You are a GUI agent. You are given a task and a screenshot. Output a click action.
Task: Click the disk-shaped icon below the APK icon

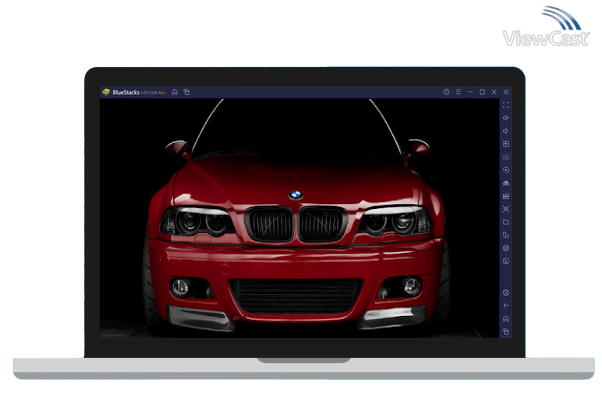(506, 196)
